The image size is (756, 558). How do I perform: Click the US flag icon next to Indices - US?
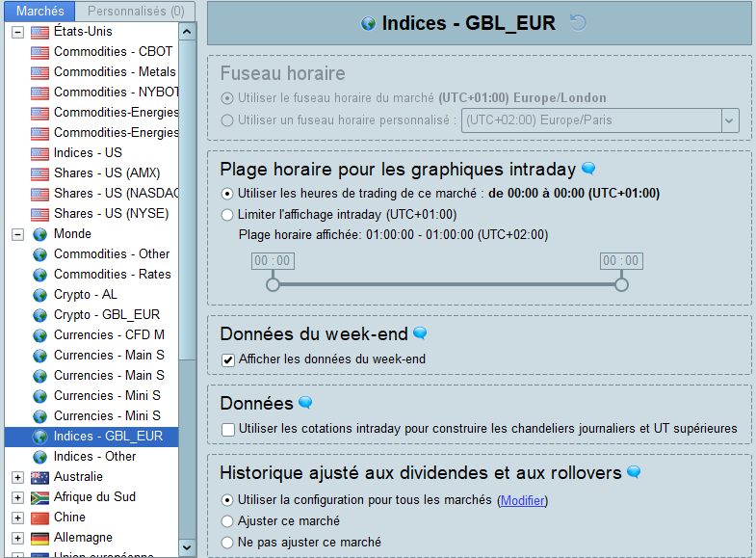click(x=39, y=153)
